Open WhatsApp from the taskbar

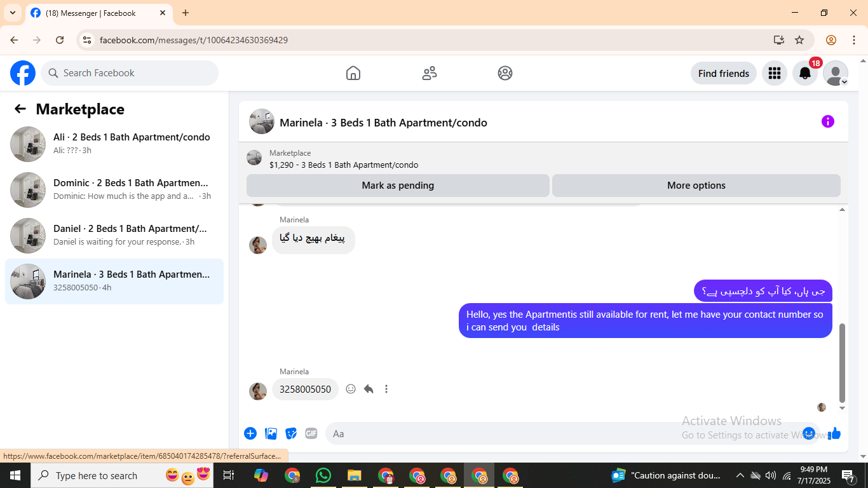click(323, 475)
